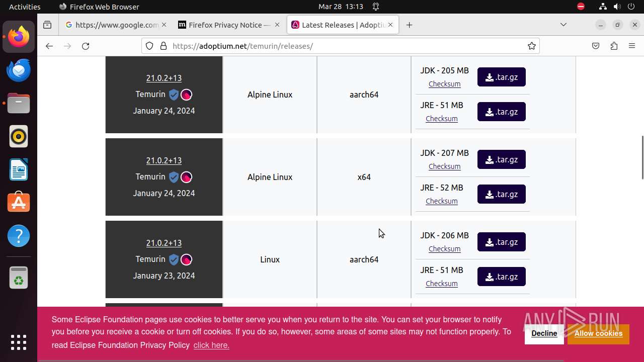The image size is (644, 362).
Task: Open Checksum for Alpine aarch64 JRE 51 MB
Action: click(442, 119)
